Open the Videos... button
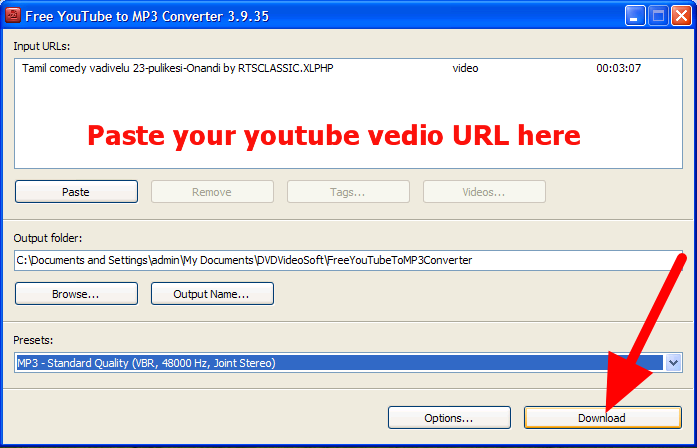 [x=484, y=192]
